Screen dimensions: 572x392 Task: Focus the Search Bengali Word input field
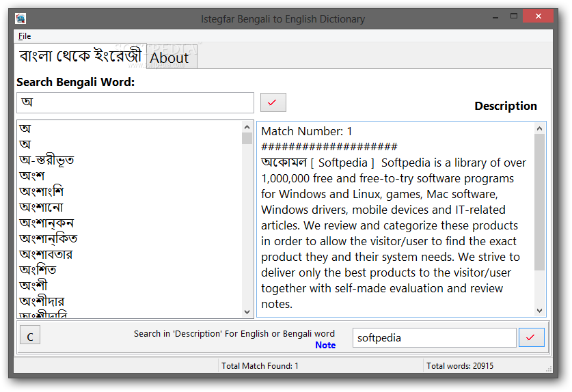pyautogui.click(x=135, y=102)
